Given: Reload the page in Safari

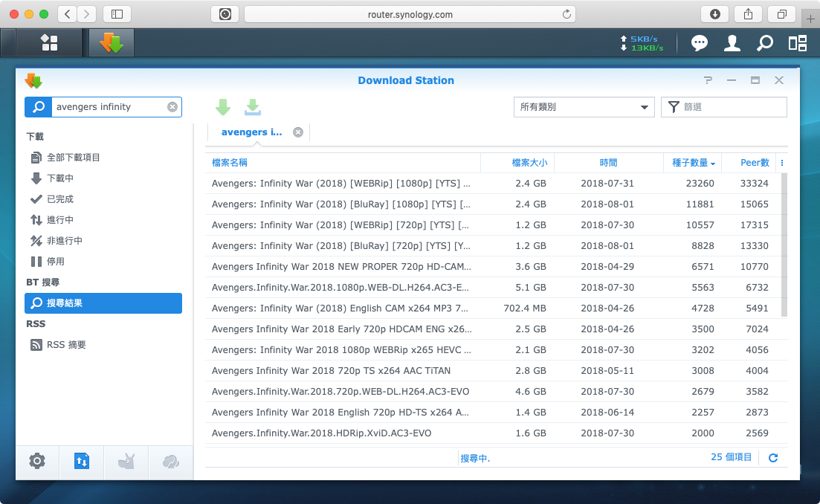Looking at the screenshot, I should 566,14.
